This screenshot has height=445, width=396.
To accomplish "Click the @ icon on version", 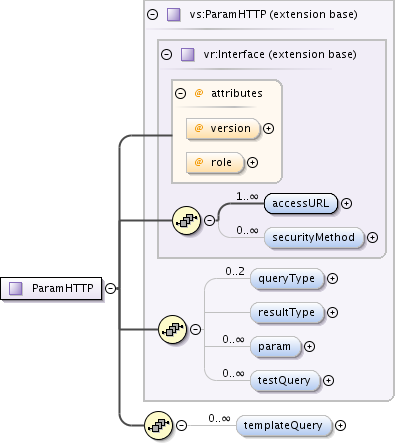I will coord(199,128).
